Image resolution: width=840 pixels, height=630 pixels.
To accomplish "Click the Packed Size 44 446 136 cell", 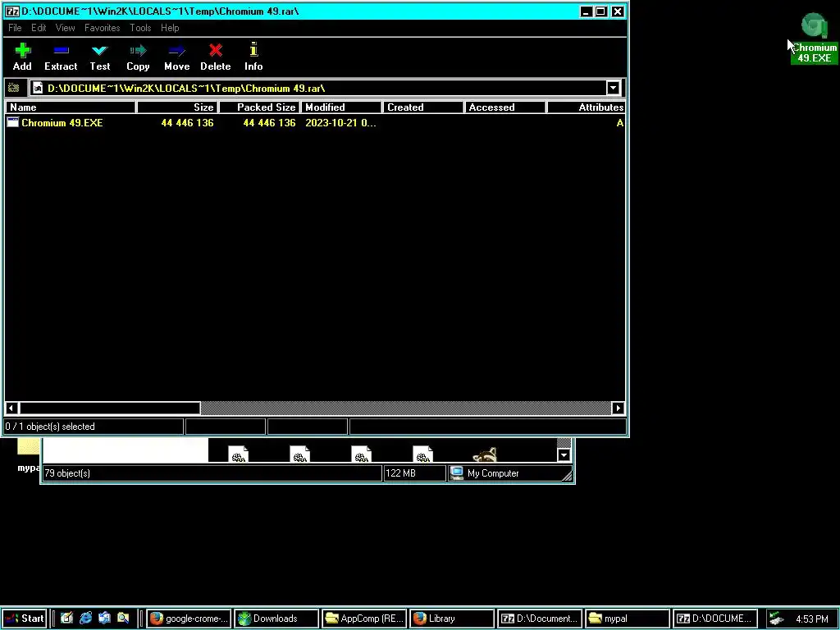I will [x=269, y=123].
